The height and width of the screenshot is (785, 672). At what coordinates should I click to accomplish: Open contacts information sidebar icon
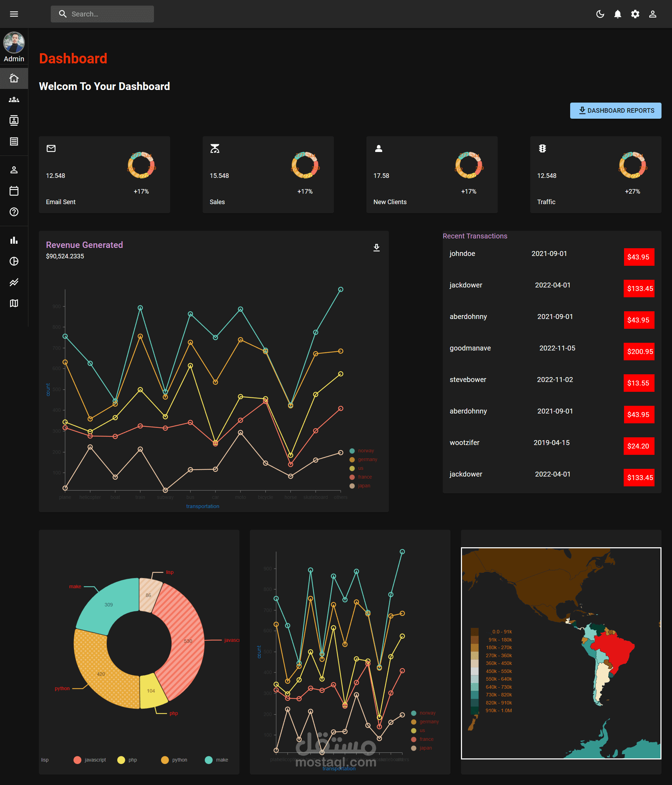click(14, 120)
